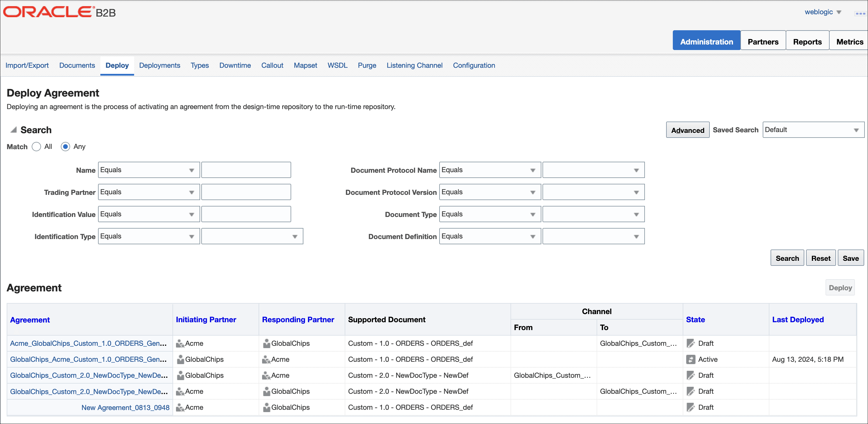Image resolution: width=868 pixels, height=424 pixels.
Task: Open Document Definition value dropdown
Action: tap(593, 236)
